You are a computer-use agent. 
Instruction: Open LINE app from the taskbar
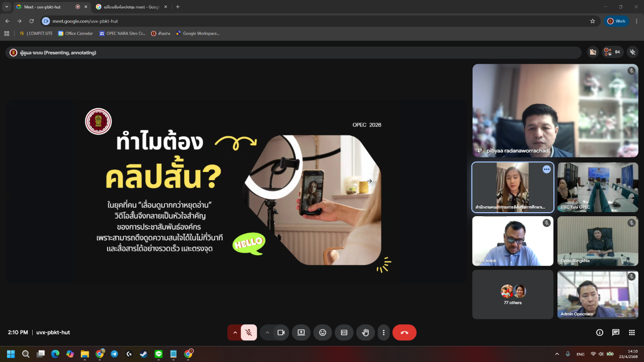[158, 354]
